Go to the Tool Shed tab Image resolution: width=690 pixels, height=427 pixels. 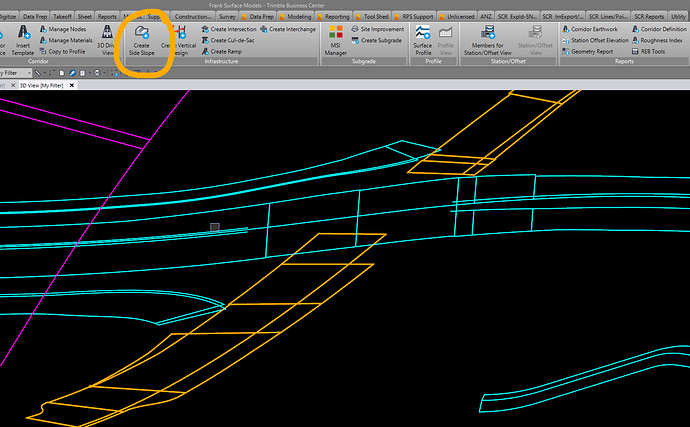pos(372,17)
